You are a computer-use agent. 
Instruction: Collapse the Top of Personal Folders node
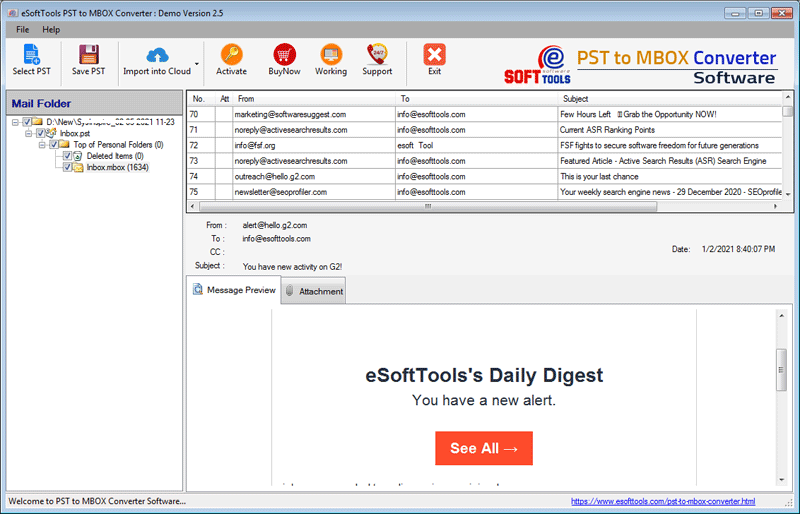(42, 144)
